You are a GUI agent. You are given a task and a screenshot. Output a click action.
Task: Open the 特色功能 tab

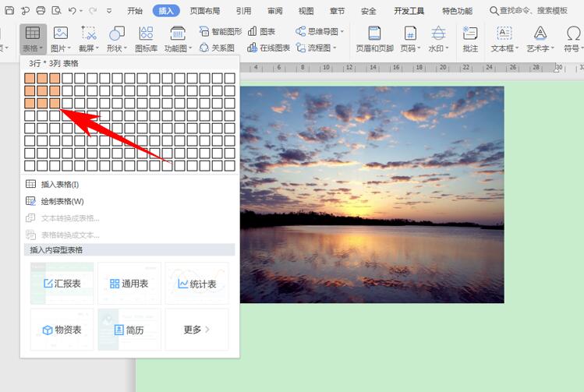458,11
